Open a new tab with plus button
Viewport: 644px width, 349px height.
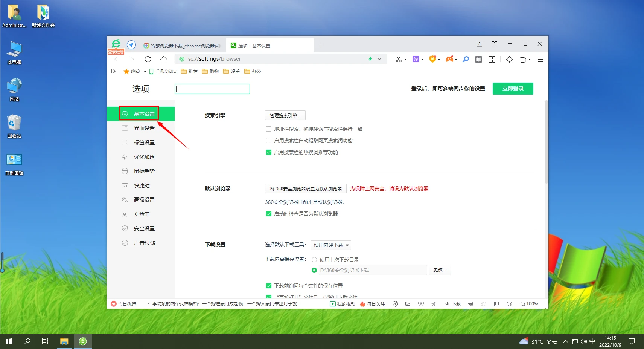point(320,45)
